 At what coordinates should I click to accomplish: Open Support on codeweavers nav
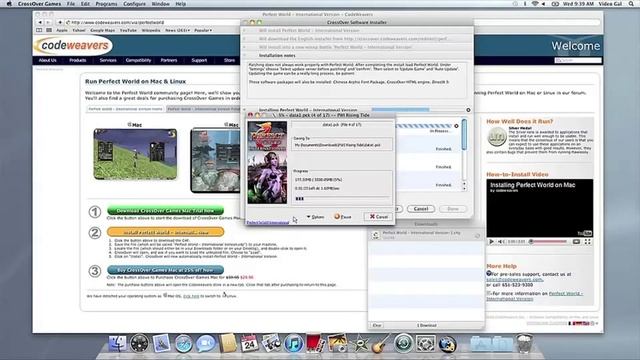point(199,60)
